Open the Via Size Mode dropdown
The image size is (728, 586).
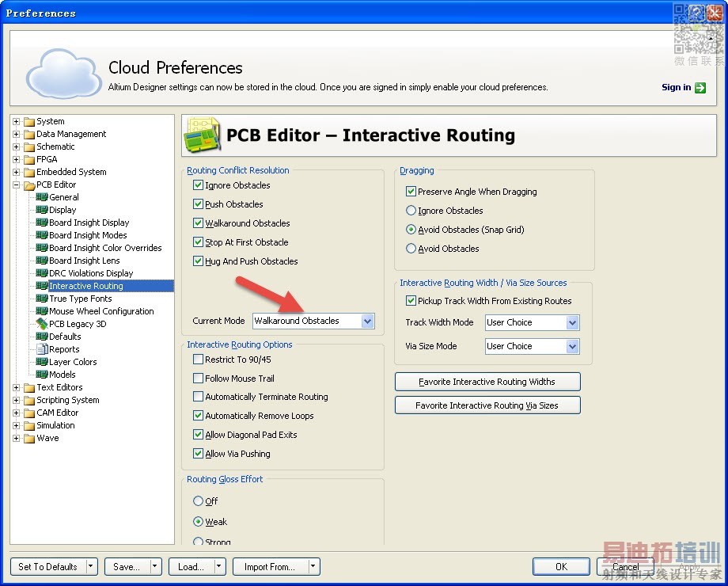[x=572, y=346]
